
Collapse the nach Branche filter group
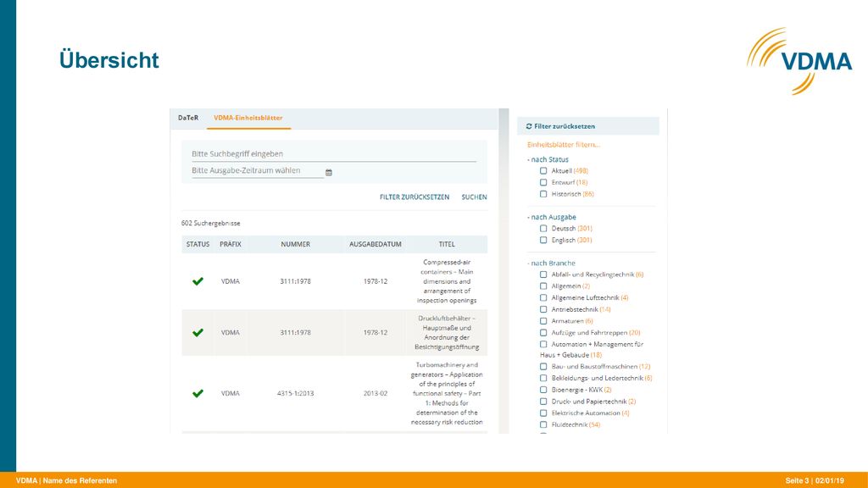click(551, 263)
